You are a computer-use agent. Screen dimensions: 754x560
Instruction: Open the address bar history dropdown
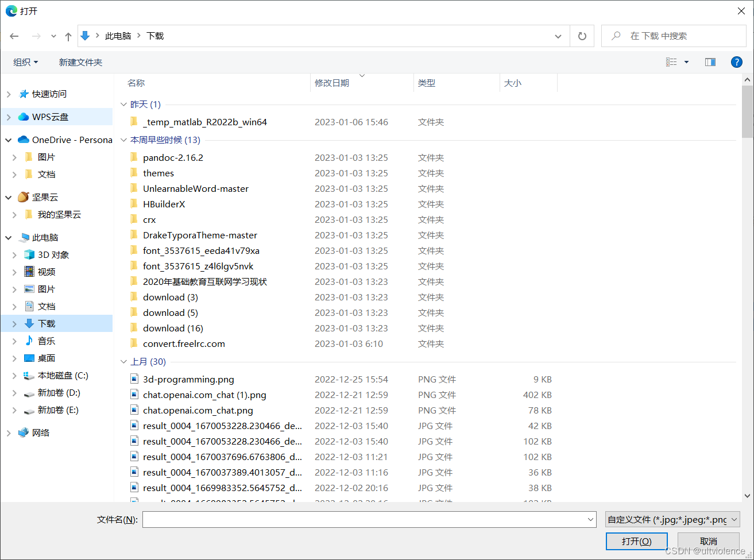(558, 36)
